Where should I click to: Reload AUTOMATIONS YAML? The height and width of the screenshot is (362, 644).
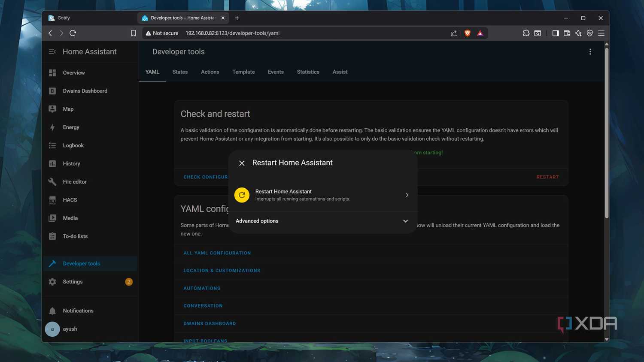coord(202,288)
